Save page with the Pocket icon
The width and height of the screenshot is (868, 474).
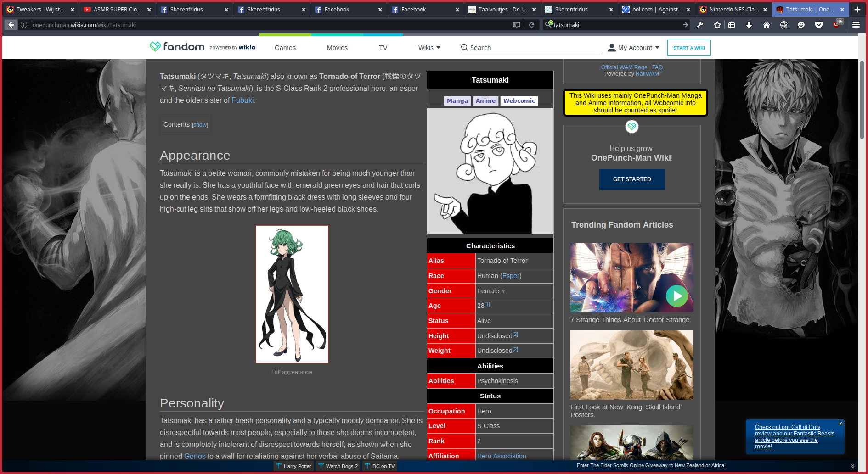coord(819,25)
